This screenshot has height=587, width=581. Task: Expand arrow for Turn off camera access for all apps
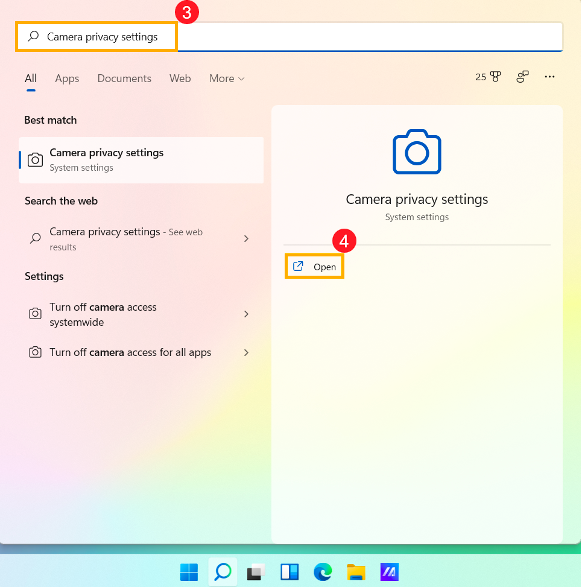click(246, 352)
